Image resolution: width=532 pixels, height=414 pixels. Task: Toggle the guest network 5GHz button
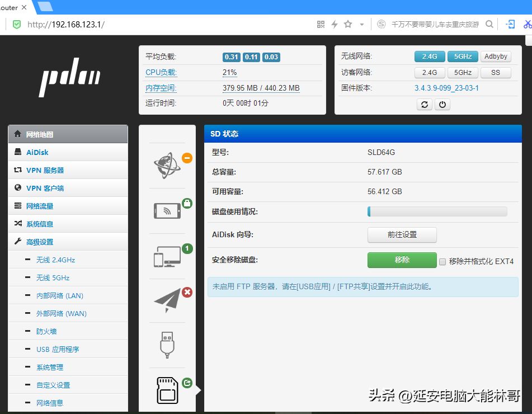tap(463, 73)
